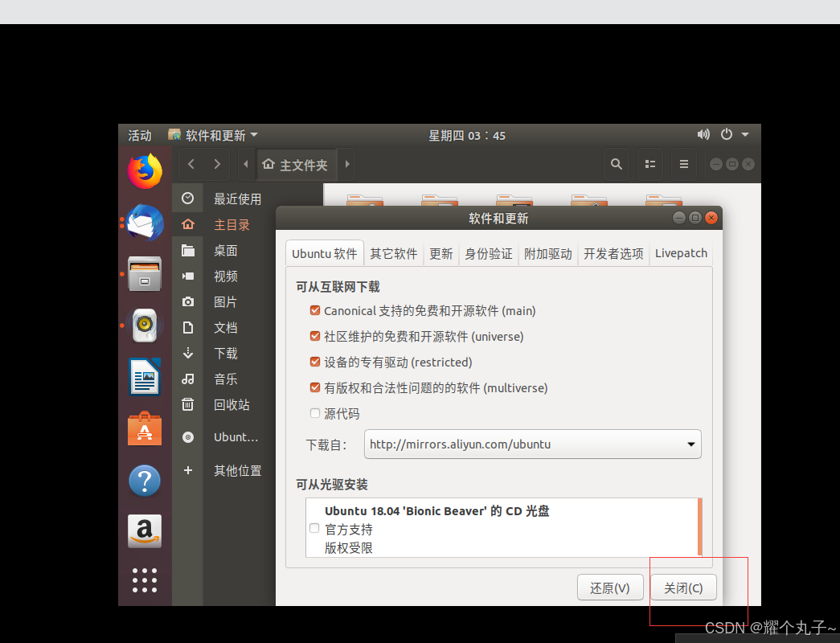Viewport: 840px width, 643px height.
Task: Click the 还原(V) button
Action: click(610, 588)
